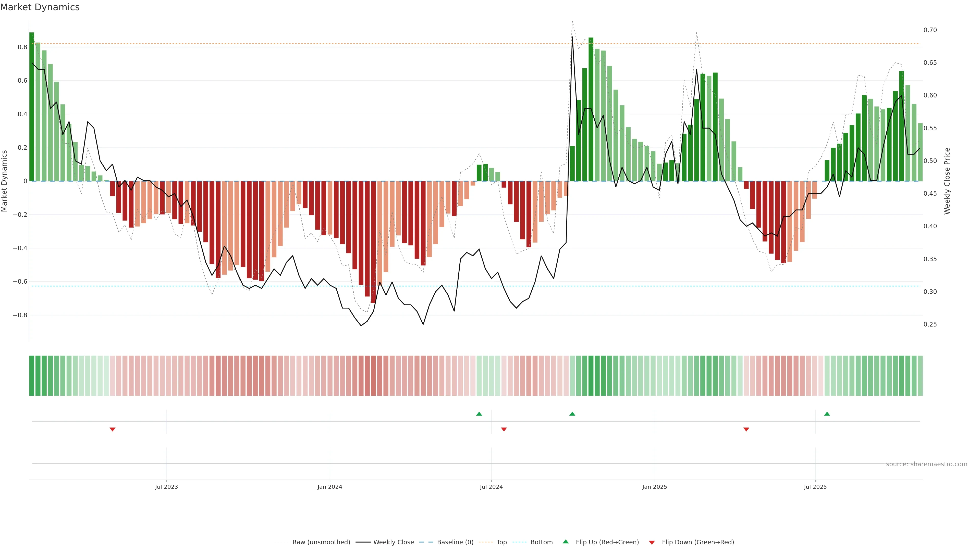Click the 0.70 right-axis tick label
Screen dimensions: 980x551
tap(930, 30)
